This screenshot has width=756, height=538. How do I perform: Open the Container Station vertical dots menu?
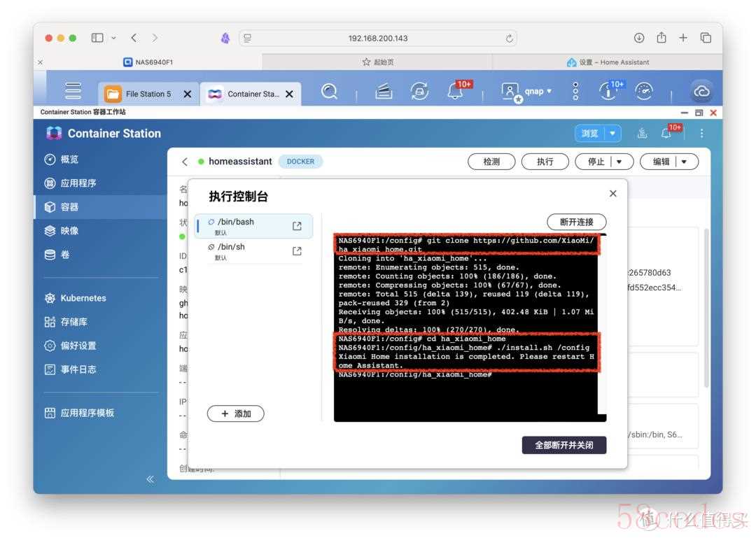click(x=701, y=134)
